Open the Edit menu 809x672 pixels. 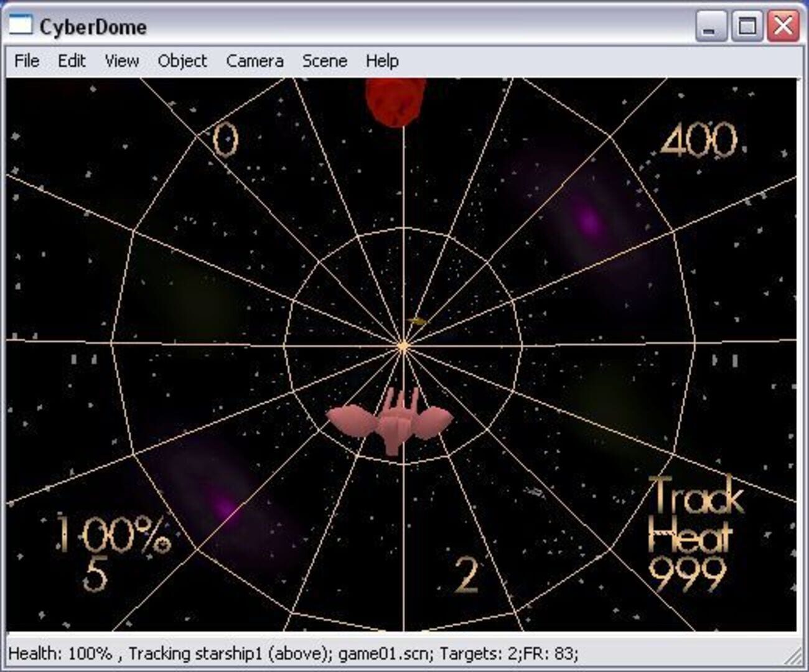point(73,60)
